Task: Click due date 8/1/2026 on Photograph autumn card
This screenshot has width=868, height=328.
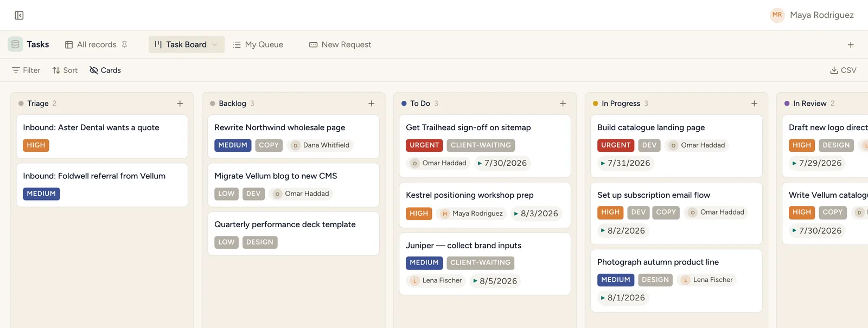Action: tap(623, 298)
